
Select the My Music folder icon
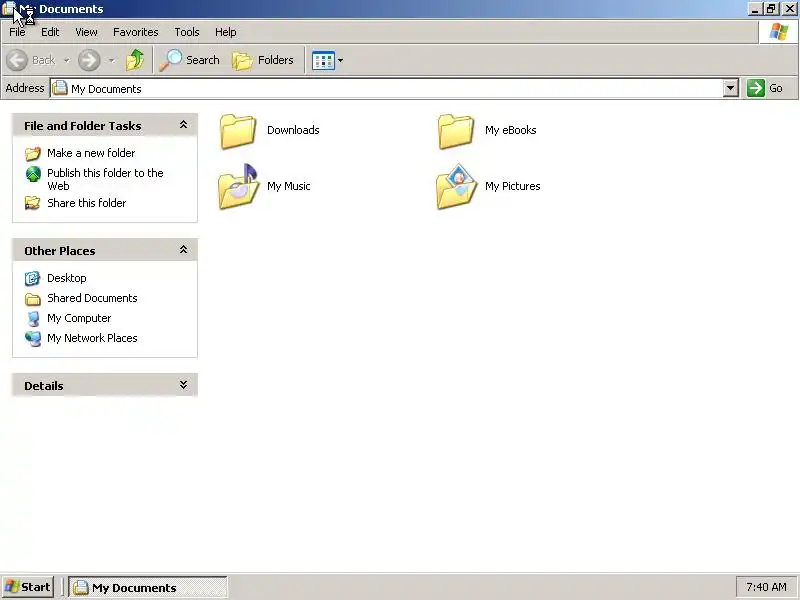pyautogui.click(x=239, y=187)
